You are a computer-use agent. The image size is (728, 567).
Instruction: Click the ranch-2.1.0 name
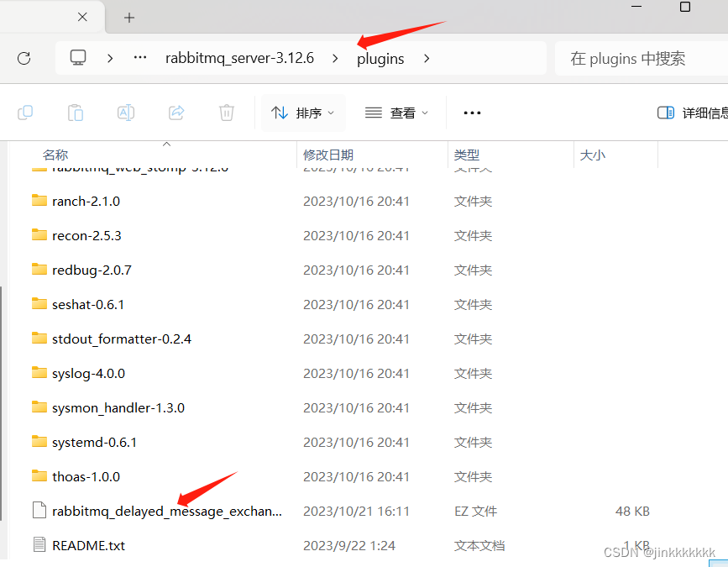pyautogui.click(x=86, y=201)
